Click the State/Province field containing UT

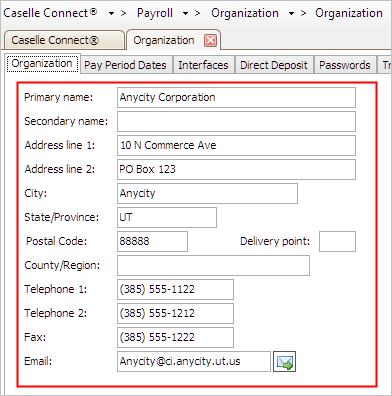tap(167, 217)
